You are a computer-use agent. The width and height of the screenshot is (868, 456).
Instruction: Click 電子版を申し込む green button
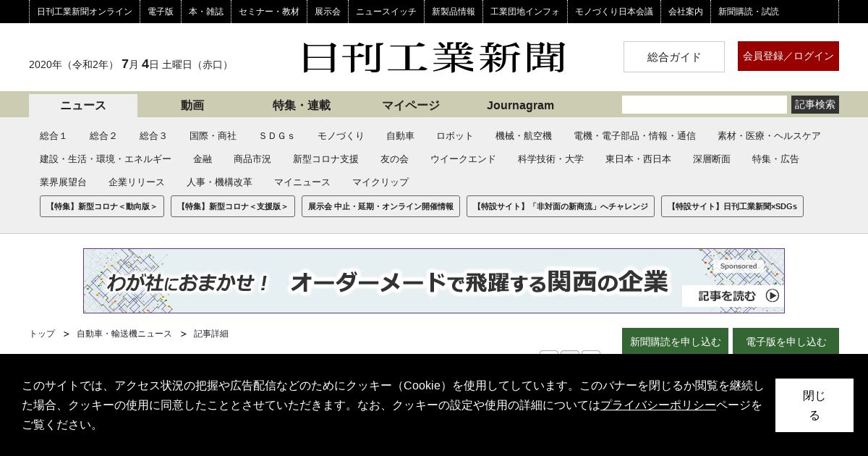(x=786, y=342)
